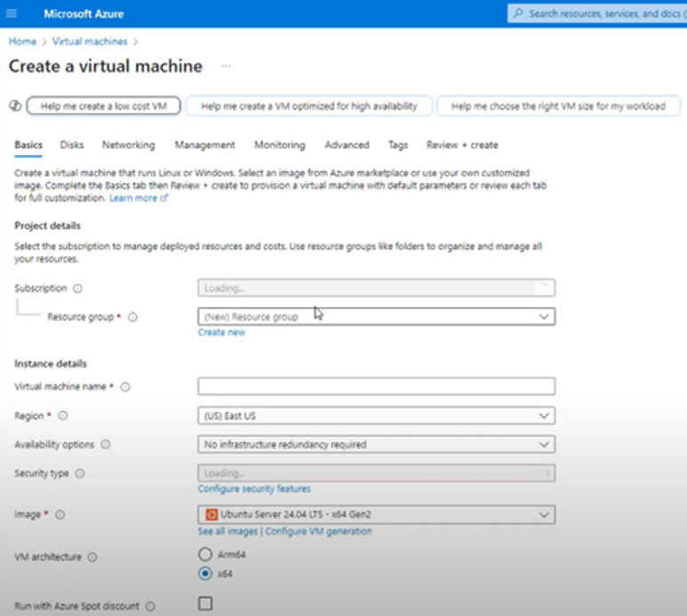Screen dimensions: 687x616
Task: Open the ellipsis menu next to page title
Action: pos(226,66)
